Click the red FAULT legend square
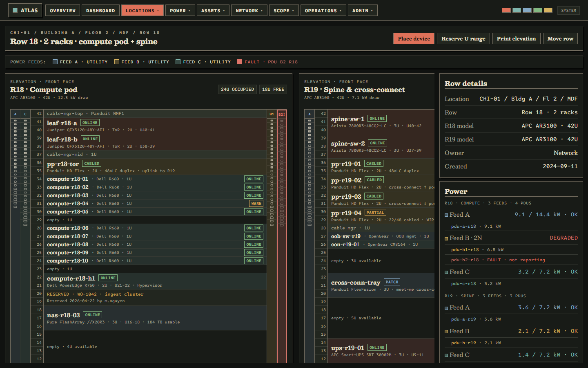 240,62
